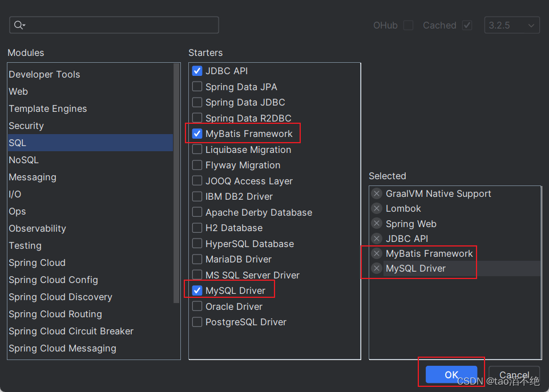
Task: Enable the Spring Data JPA starter
Action: click(x=197, y=87)
